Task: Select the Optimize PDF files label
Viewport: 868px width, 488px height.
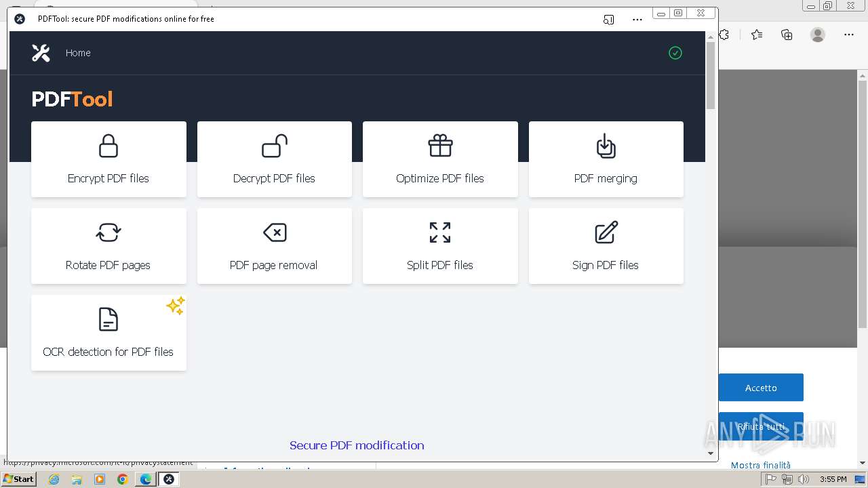Action: click(x=440, y=178)
